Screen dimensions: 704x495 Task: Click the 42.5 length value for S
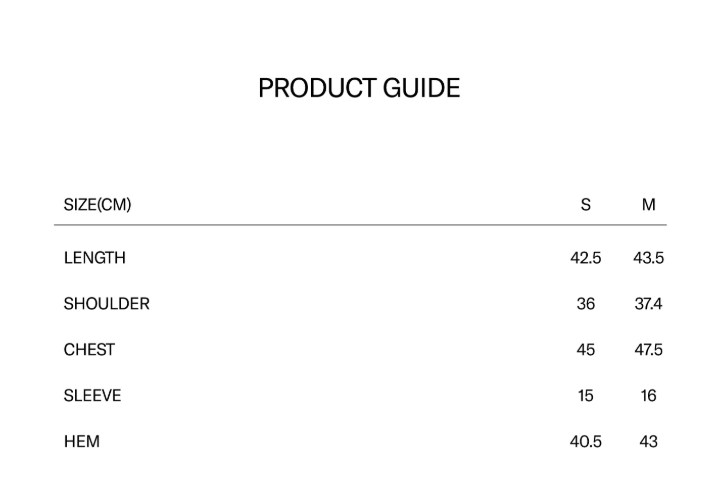coord(586,258)
